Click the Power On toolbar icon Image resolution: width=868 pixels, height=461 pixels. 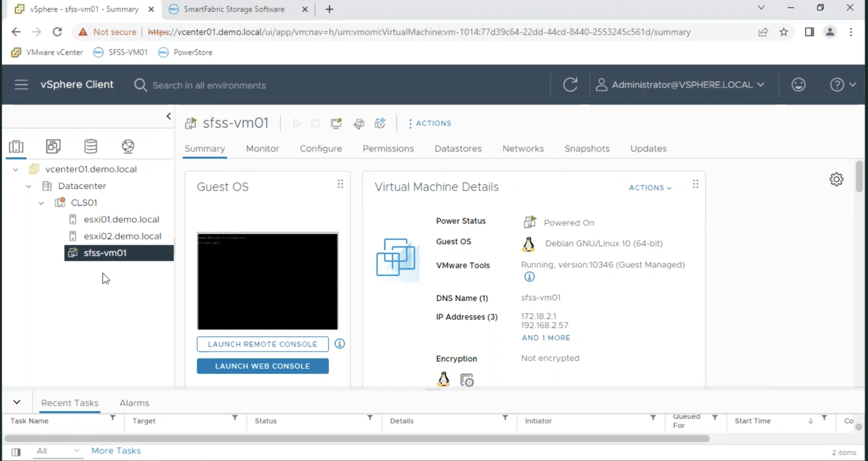coord(297,123)
